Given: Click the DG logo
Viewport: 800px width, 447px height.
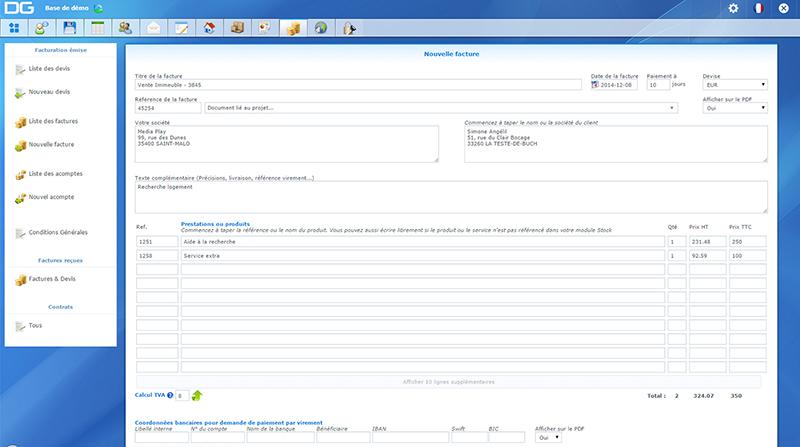Looking at the screenshot, I should [19, 8].
